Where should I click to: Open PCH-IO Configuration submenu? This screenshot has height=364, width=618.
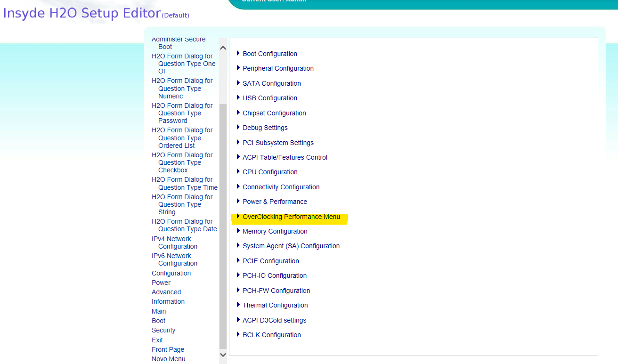coord(275,275)
